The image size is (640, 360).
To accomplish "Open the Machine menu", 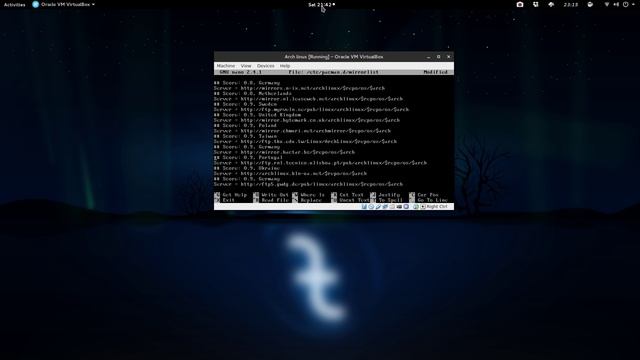I will [x=226, y=66].
